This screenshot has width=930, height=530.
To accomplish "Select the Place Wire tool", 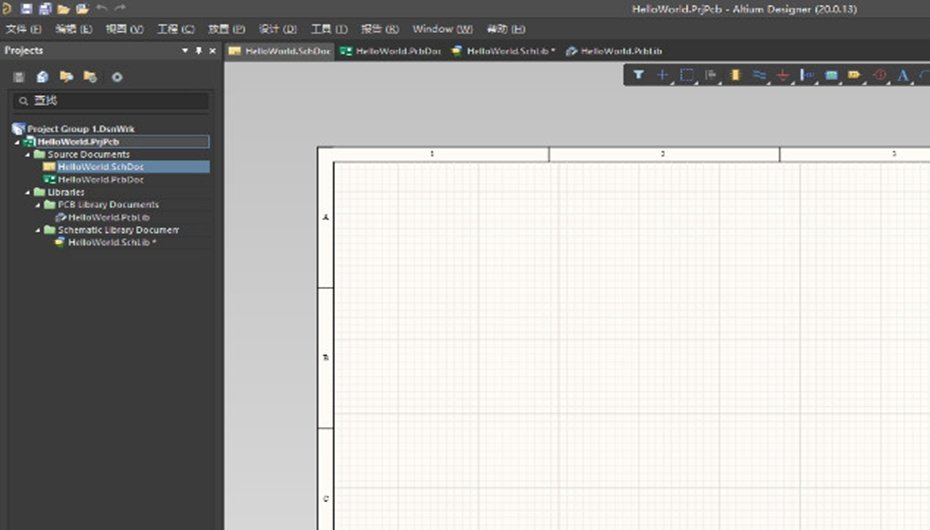I will [x=759, y=75].
